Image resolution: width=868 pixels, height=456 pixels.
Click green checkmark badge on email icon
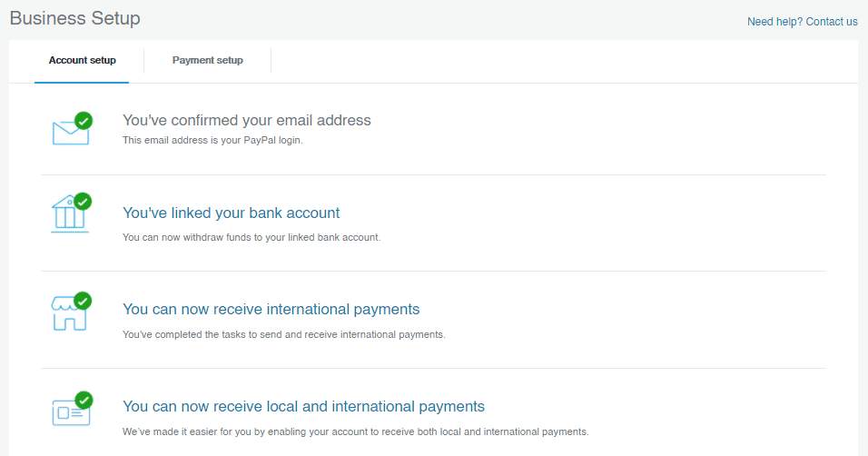point(84,120)
